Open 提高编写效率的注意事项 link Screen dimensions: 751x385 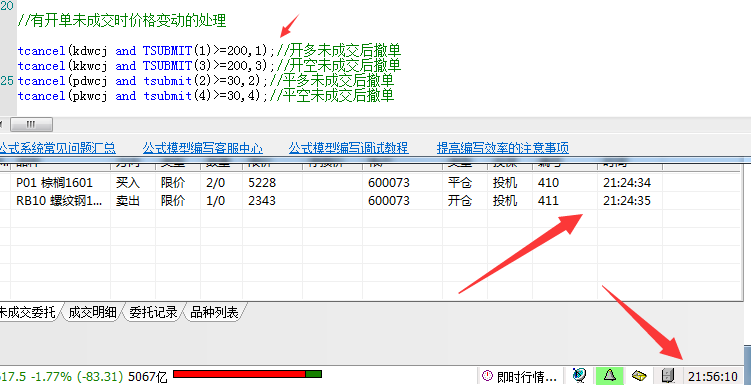(x=503, y=148)
